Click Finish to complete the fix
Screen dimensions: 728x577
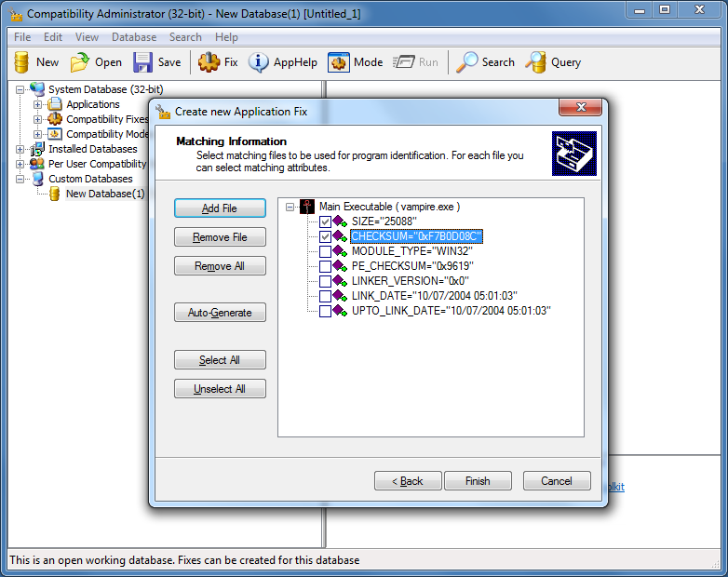(478, 481)
